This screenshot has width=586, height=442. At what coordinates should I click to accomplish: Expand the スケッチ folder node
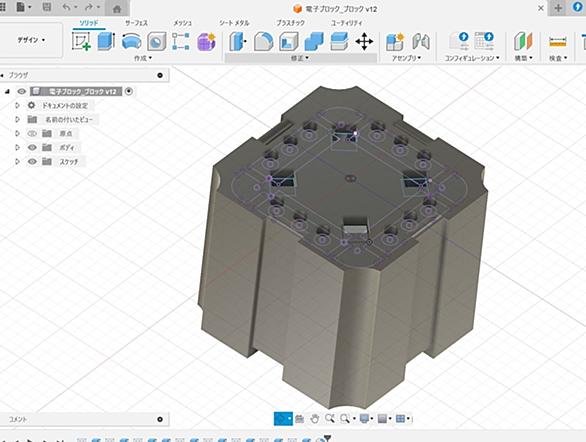coord(17,161)
